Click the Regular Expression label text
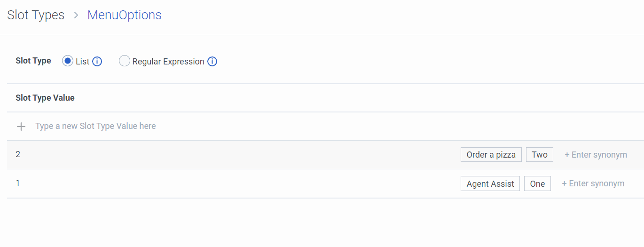 [168, 62]
